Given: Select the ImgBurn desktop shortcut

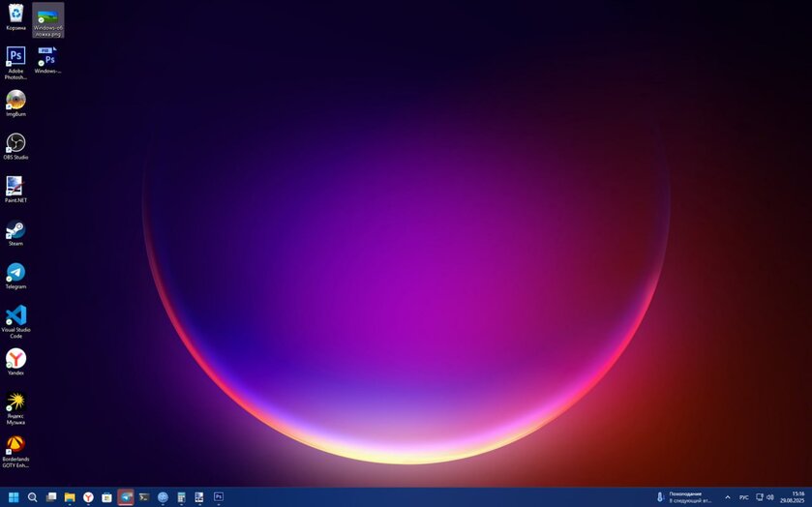Looking at the screenshot, I should 16,104.
